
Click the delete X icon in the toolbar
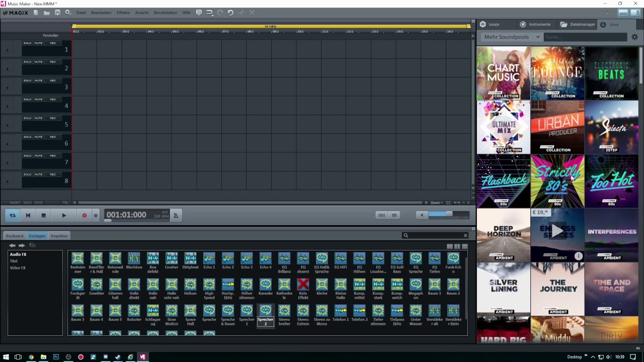coord(252,13)
